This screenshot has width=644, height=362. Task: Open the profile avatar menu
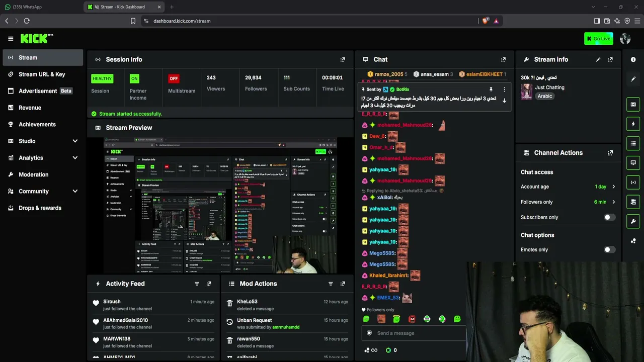[625, 39]
